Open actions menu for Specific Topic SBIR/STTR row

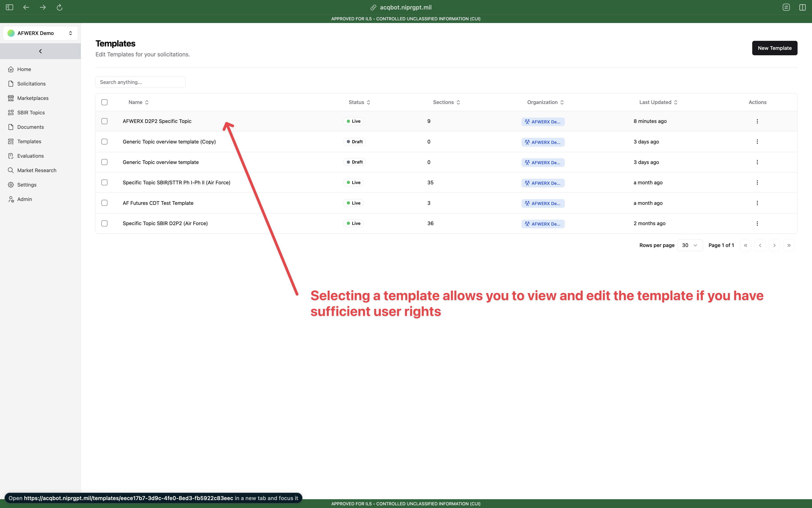click(757, 182)
